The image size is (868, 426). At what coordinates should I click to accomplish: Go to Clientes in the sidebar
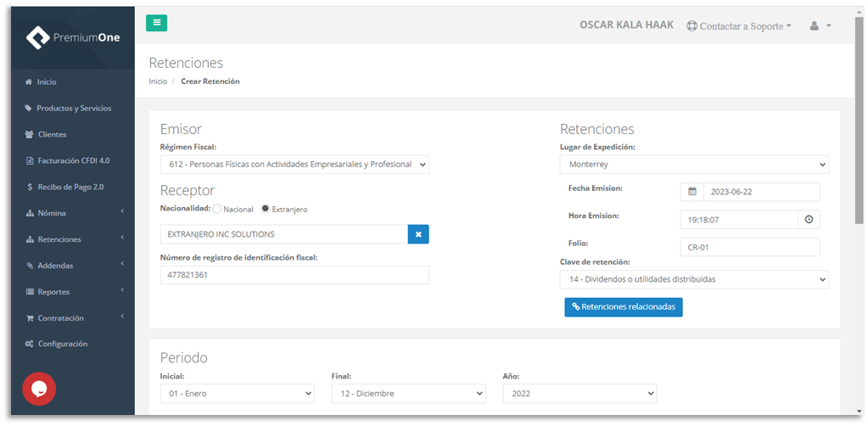tap(51, 134)
